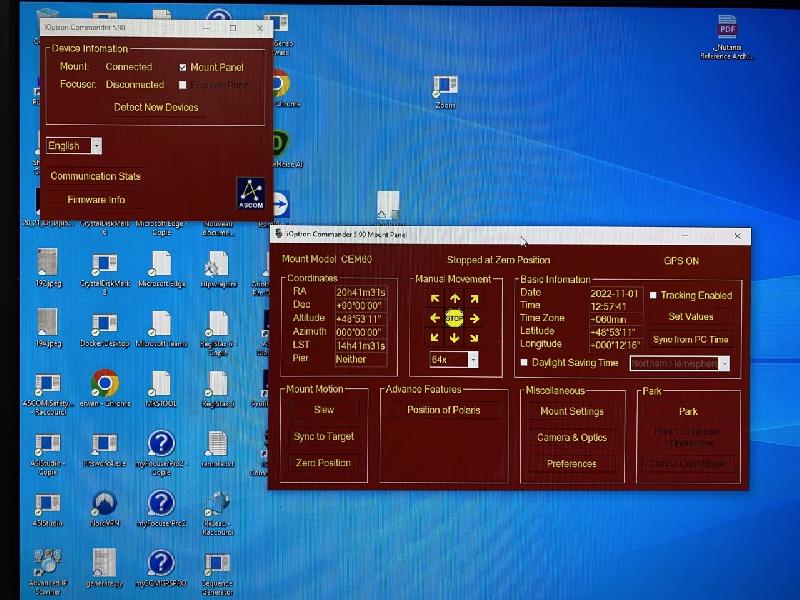
Task: Open the myFocuserPro2 desktop icon
Action: (x=161, y=509)
